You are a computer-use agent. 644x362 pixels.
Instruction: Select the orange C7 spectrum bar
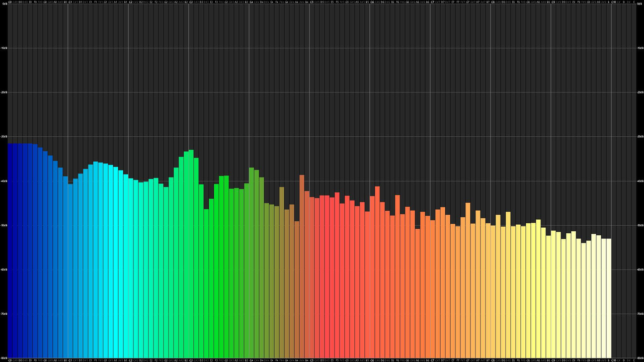pos(433,289)
